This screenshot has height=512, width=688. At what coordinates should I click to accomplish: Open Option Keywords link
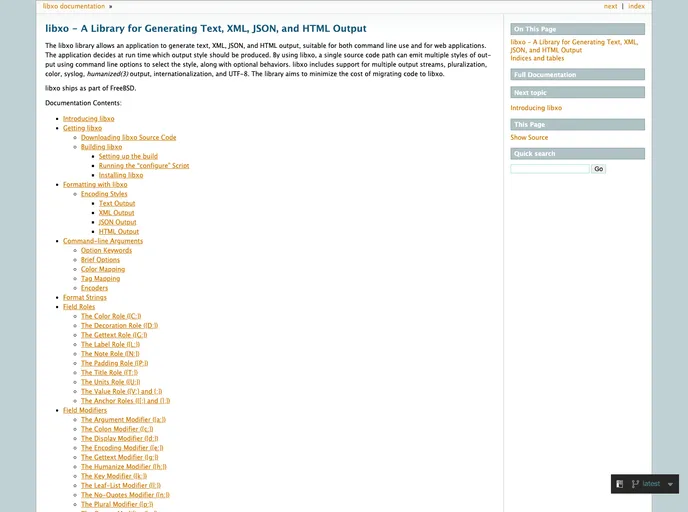coord(106,251)
